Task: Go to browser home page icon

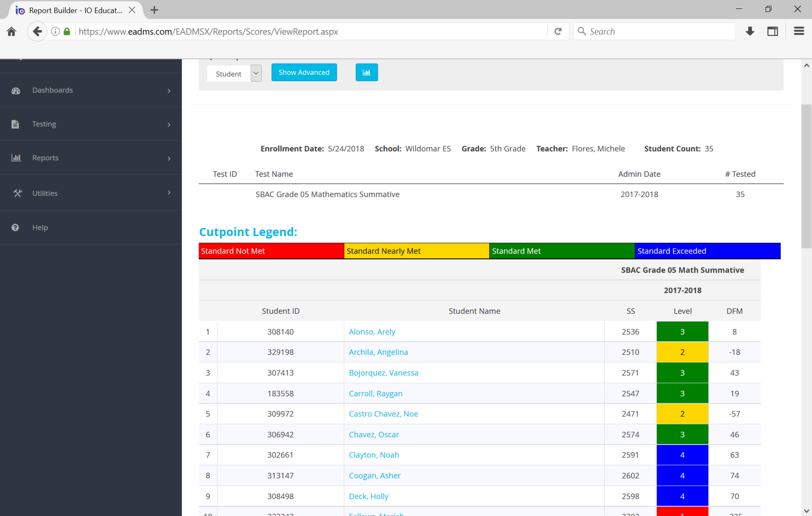Action: (11, 31)
